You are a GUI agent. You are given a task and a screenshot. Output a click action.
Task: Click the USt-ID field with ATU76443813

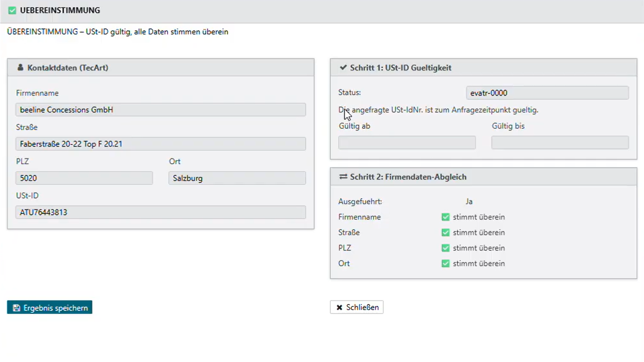(161, 212)
